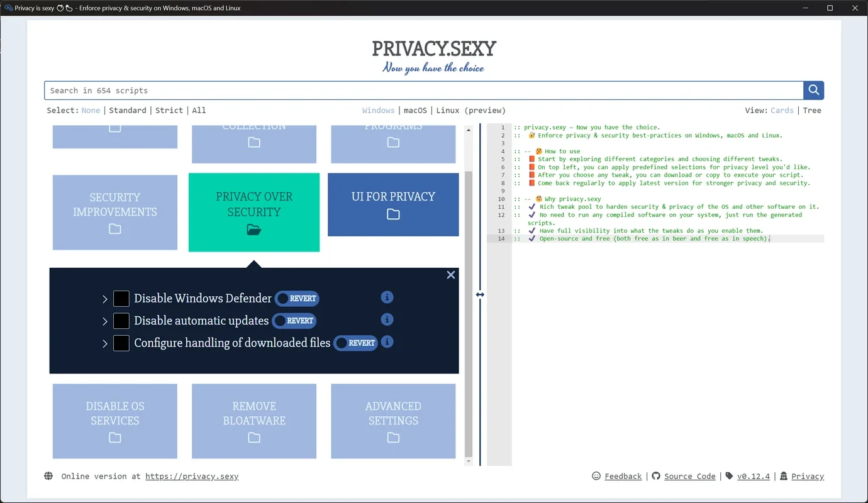Check Configure handling of downloaded files checkbox
Viewport: 868px width, 503px height.
click(121, 343)
